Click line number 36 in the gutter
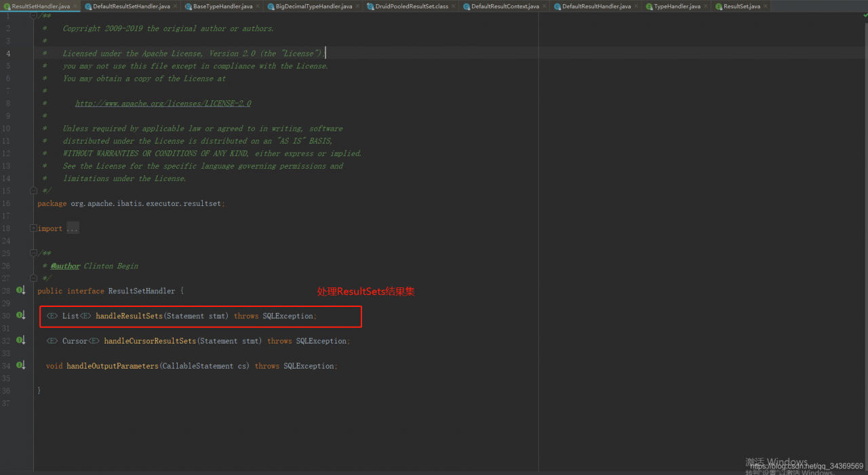Viewport: 868px width, 475px height. point(6,391)
